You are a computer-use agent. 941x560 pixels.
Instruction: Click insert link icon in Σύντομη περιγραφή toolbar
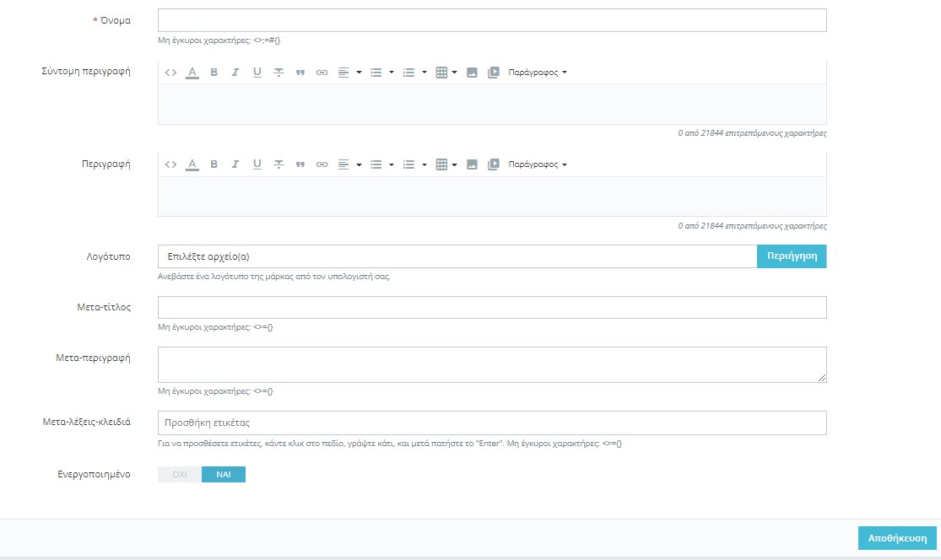tap(322, 73)
